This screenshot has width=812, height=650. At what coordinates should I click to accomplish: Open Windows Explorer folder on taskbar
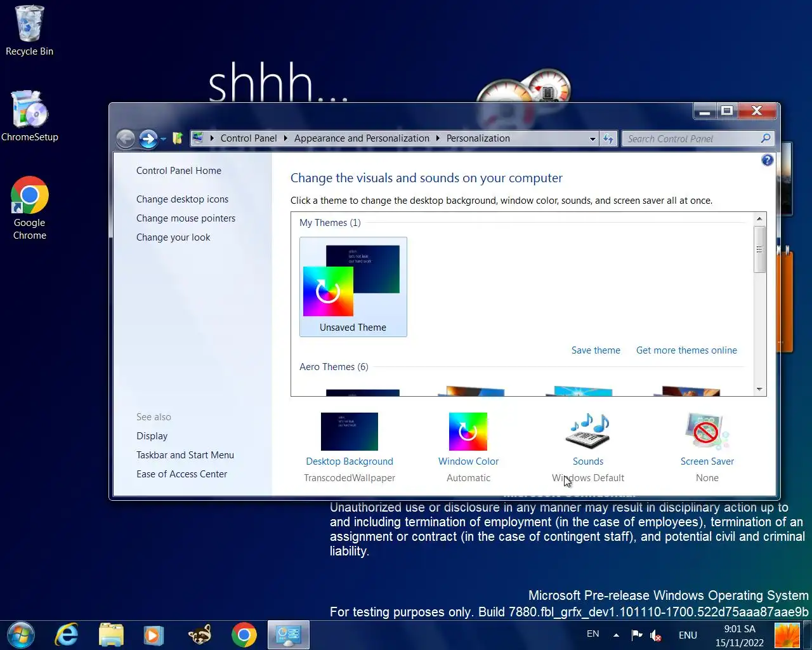[111, 635]
